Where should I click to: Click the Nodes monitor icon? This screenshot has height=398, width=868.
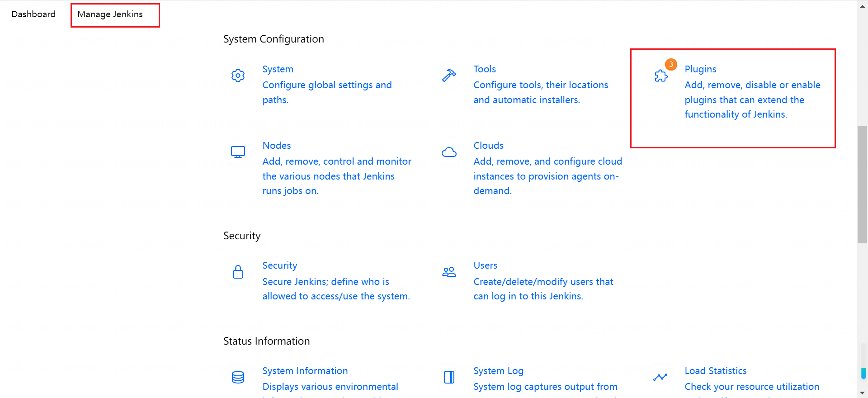[x=238, y=152]
